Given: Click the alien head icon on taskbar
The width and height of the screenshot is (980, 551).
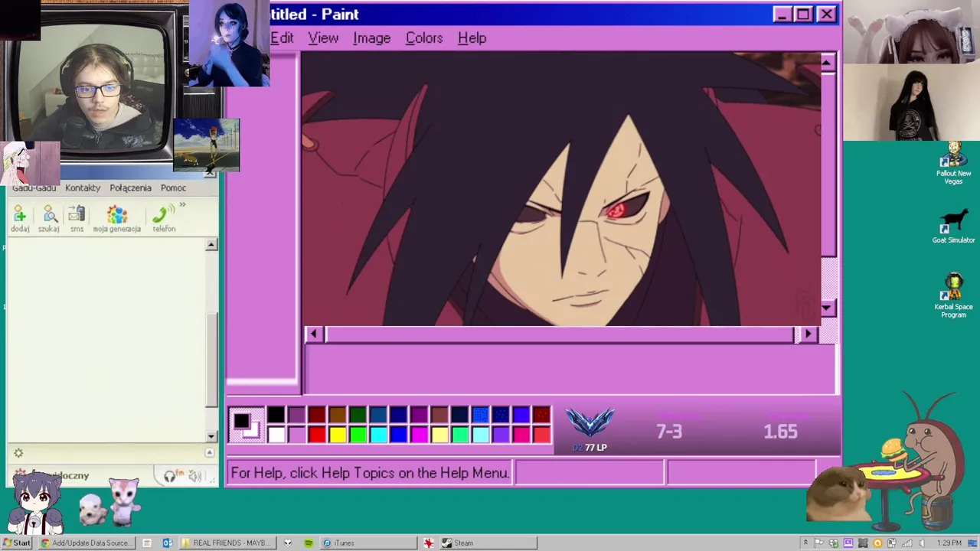Looking at the screenshot, I should (x=288, y=543).
